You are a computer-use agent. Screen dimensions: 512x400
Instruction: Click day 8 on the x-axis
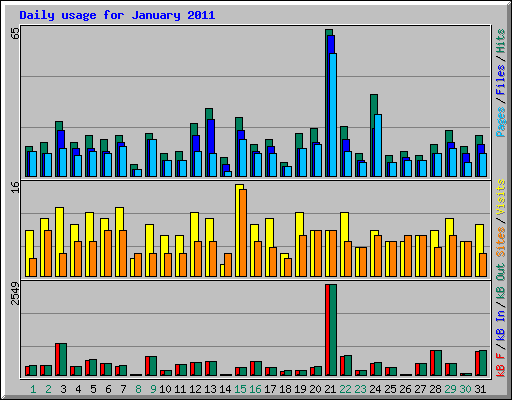(x=138, y=389)
